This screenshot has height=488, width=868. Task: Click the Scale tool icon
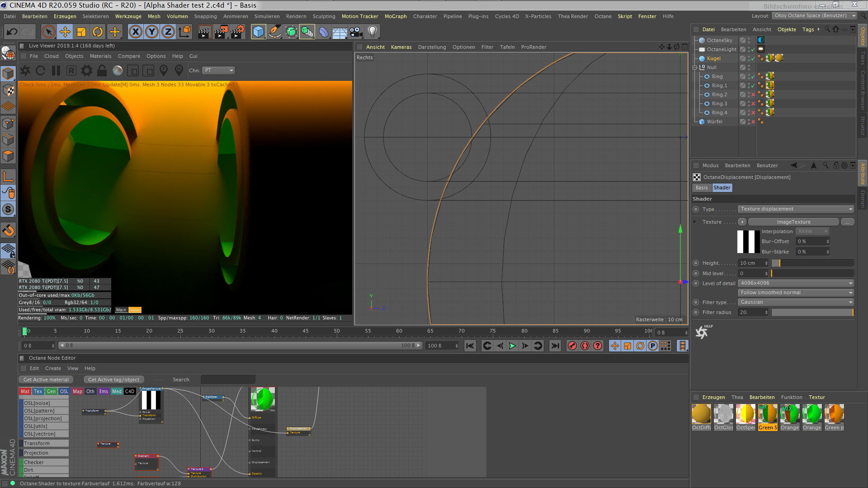[x=81, y=32]
